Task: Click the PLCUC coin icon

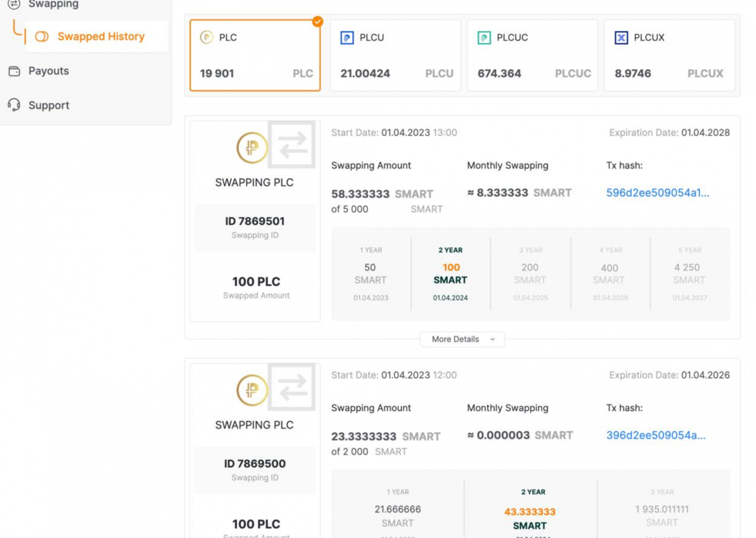Action: 484,38
